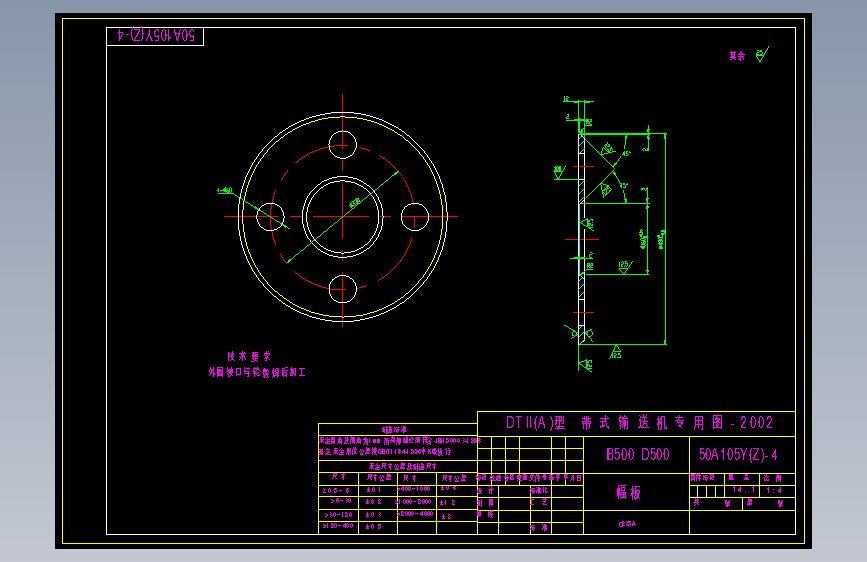Click the 工艺 cell in title block
The image size is (867, 562).
(539, 503)
